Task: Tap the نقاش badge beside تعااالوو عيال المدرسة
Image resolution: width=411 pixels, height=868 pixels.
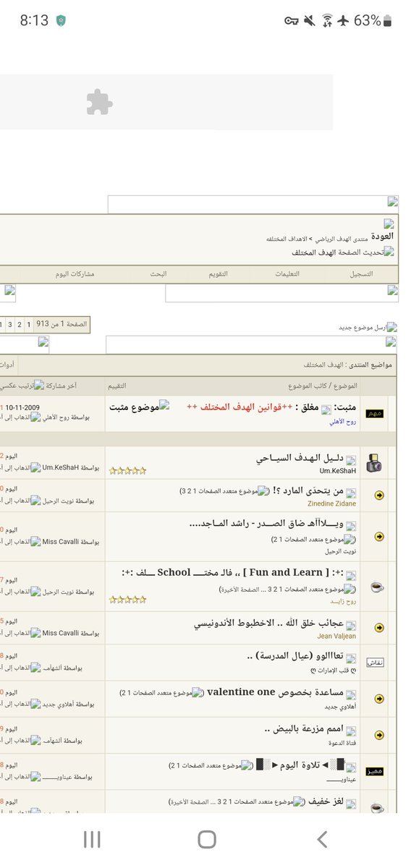Action: [x=376, y=663]
